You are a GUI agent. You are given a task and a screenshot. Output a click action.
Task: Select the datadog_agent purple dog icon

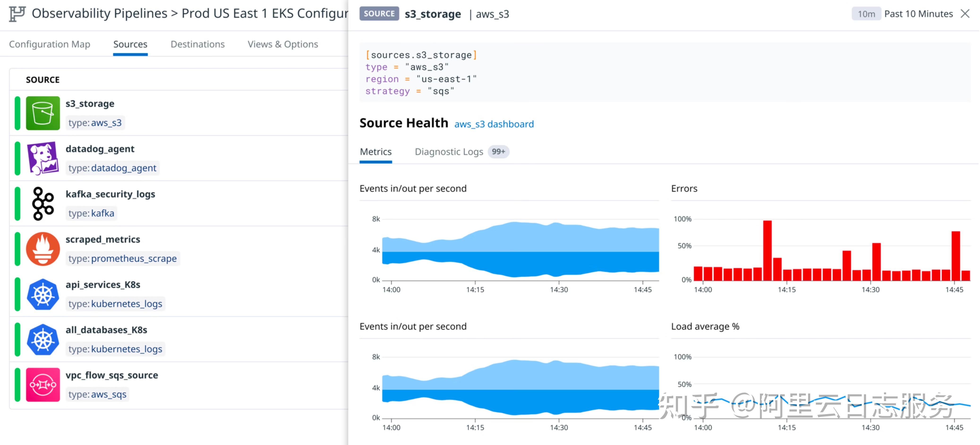click(43, 158)
